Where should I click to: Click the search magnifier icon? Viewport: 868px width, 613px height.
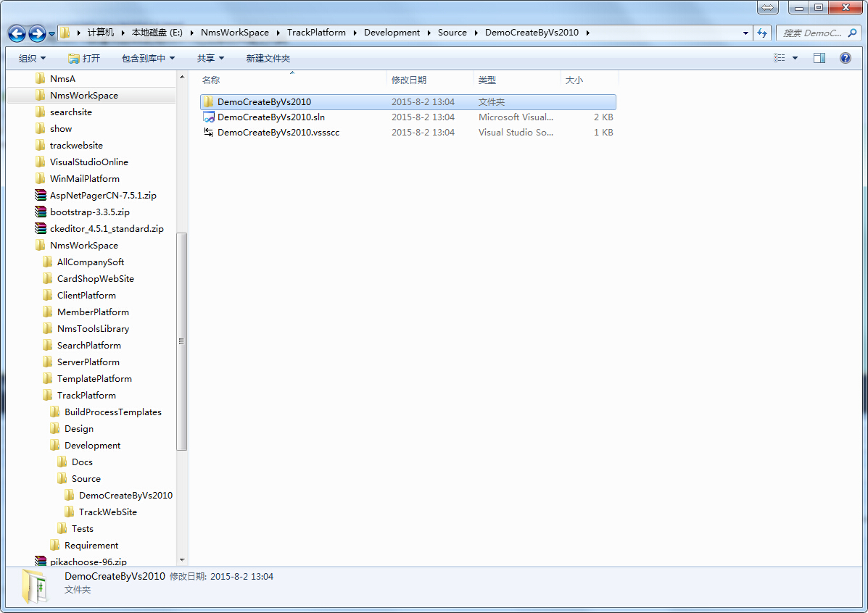[853, 33]
